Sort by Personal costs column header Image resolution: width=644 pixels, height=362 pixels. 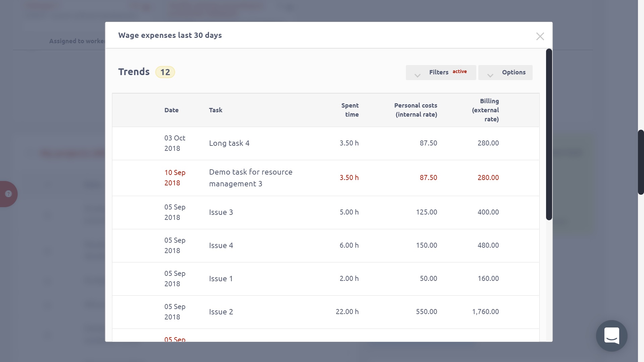(416, 110)
